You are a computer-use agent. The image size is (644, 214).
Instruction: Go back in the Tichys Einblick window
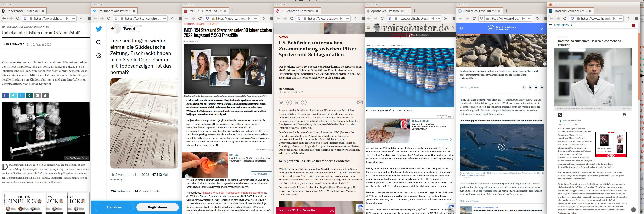tap(4, 18)
